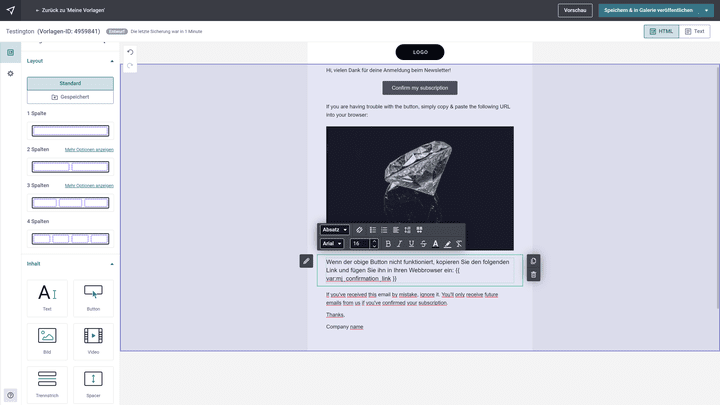This screenshot has height=405, width=720.
Task: Select the Text content block
Action: tap(47, 298)
